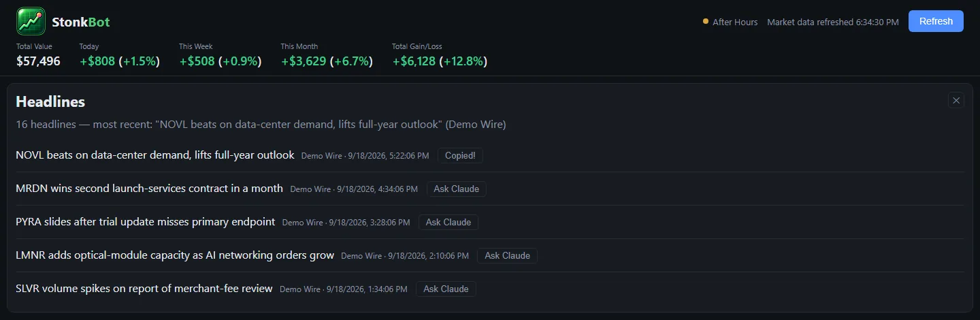Ask Claude about LMNR optical-module headline
This screenshot has height=320, width=980.
[x=508, y=255]
